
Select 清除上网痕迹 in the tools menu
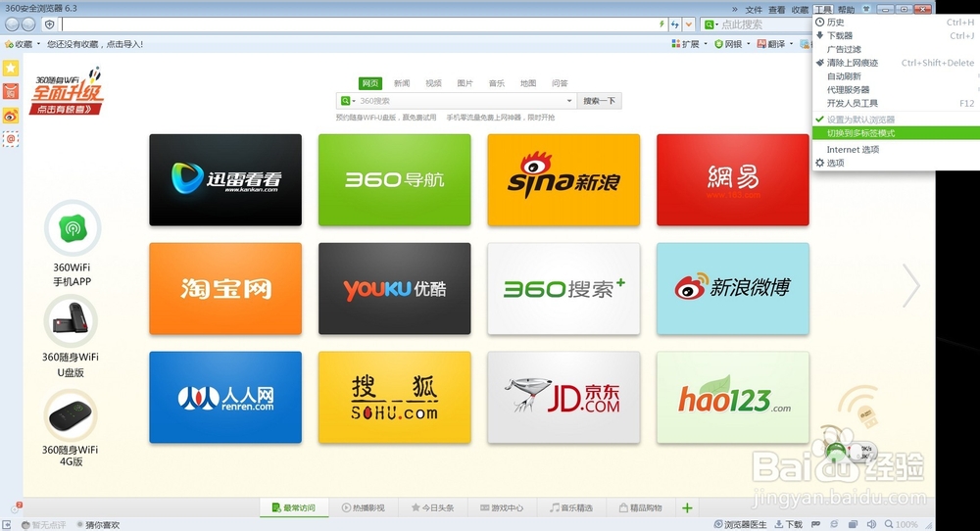[895, 63]
